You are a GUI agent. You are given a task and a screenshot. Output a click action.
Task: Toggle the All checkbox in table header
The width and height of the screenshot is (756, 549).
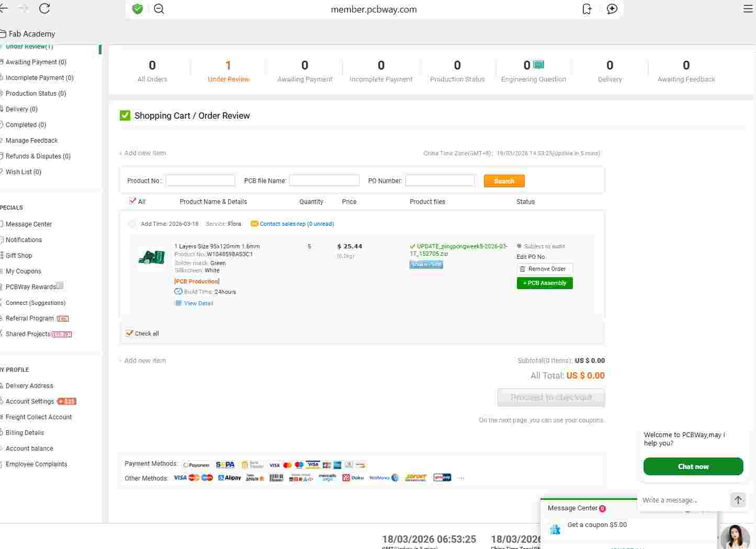point(132,201)
